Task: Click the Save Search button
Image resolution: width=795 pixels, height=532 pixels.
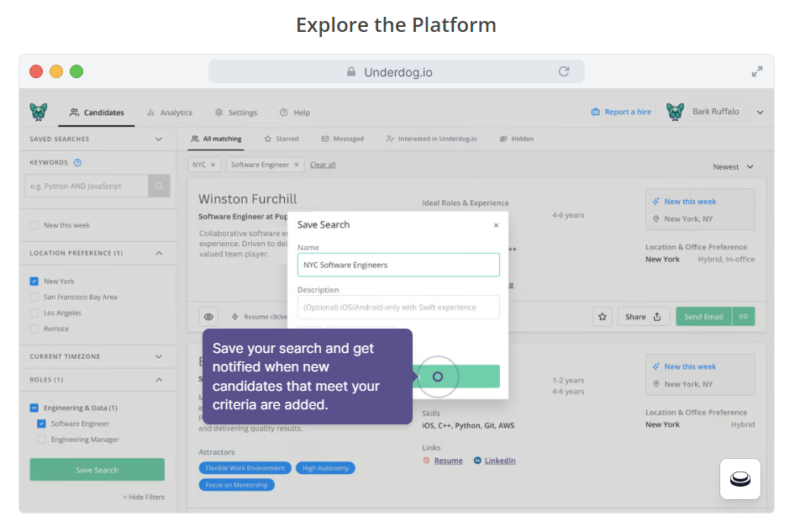Action: (97, 470)
